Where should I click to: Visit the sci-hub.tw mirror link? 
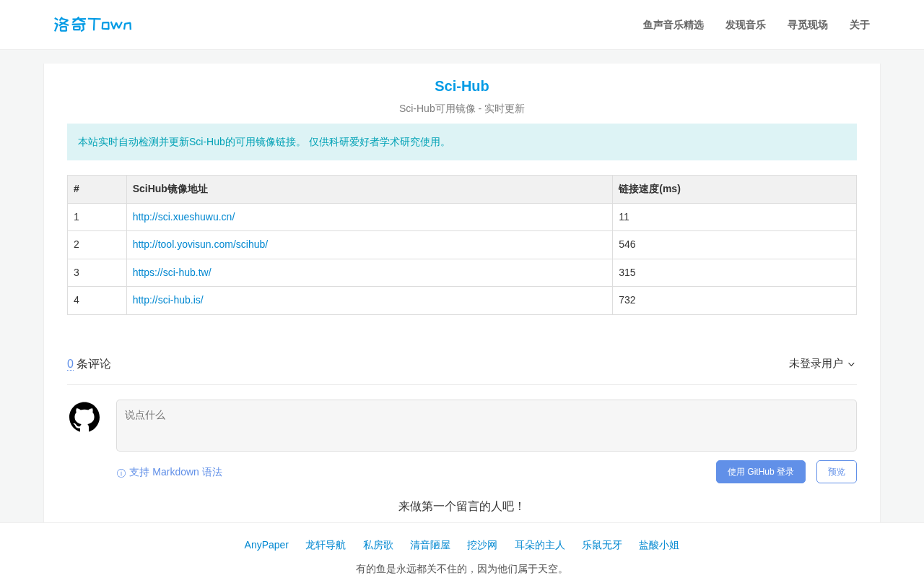172,272
